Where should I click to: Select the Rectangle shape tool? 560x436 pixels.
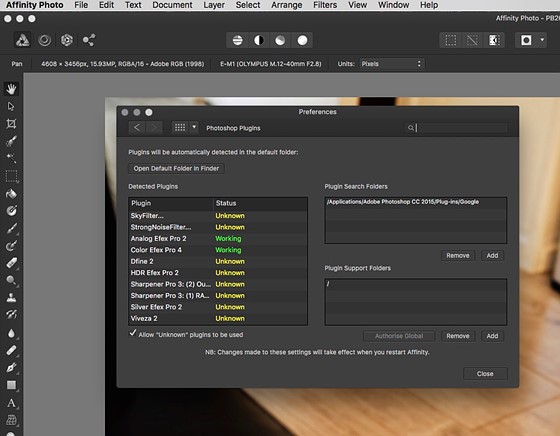coord(11,385)
